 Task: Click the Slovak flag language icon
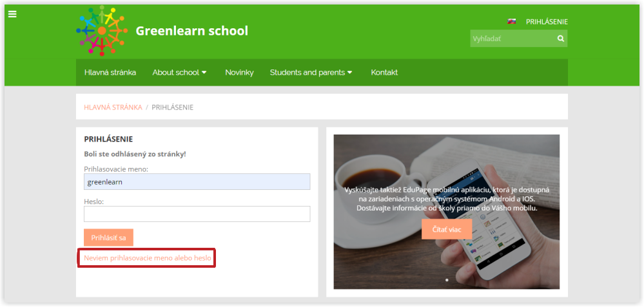pos(511,22)
